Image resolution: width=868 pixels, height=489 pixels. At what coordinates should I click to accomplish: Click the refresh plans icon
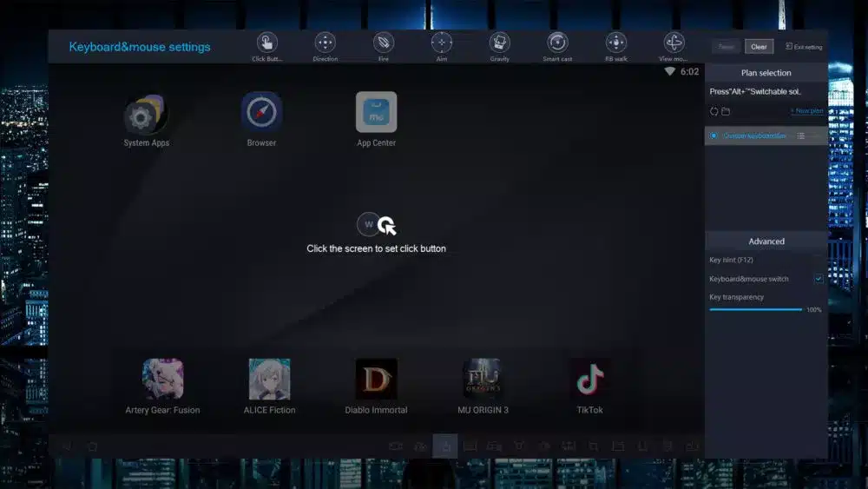[714, 111]
